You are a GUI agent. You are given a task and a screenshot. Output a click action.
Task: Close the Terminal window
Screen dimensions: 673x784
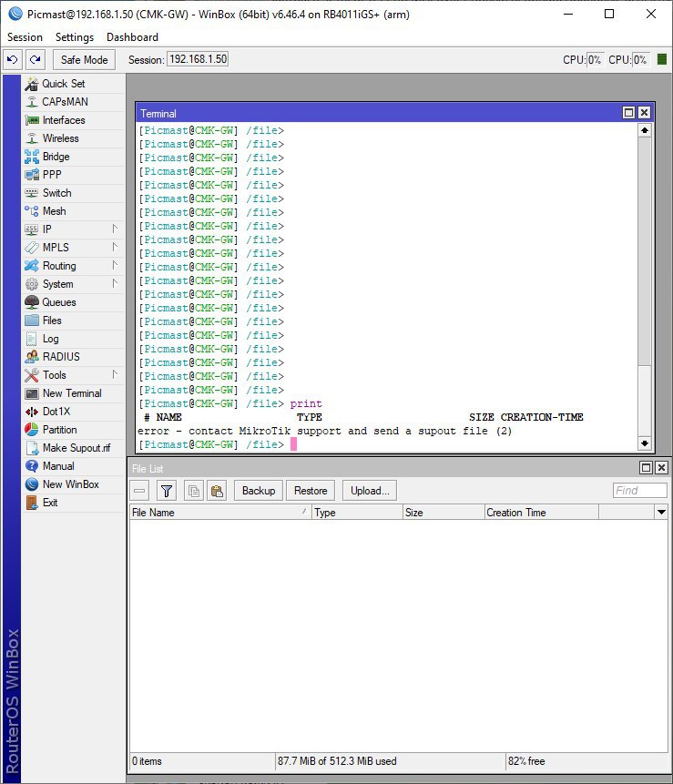pyautogui.click(x=645, y=113)
